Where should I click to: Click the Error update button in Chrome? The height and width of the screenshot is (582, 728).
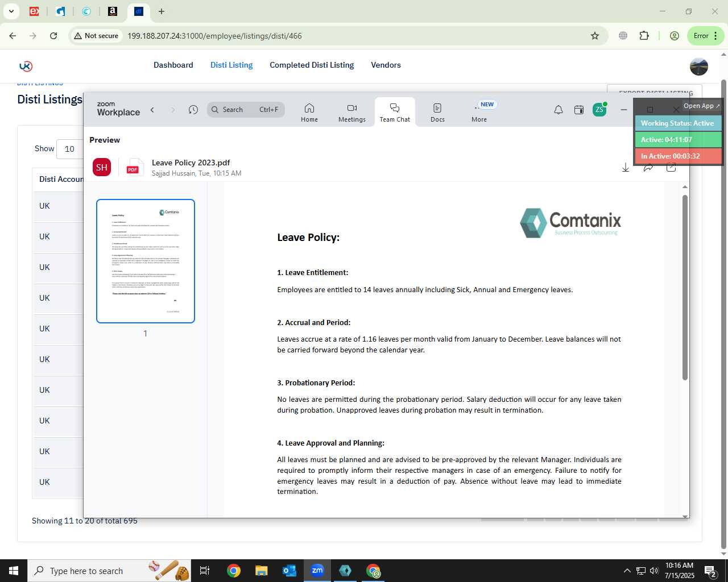pyautogui.click(x=706, y=36)
